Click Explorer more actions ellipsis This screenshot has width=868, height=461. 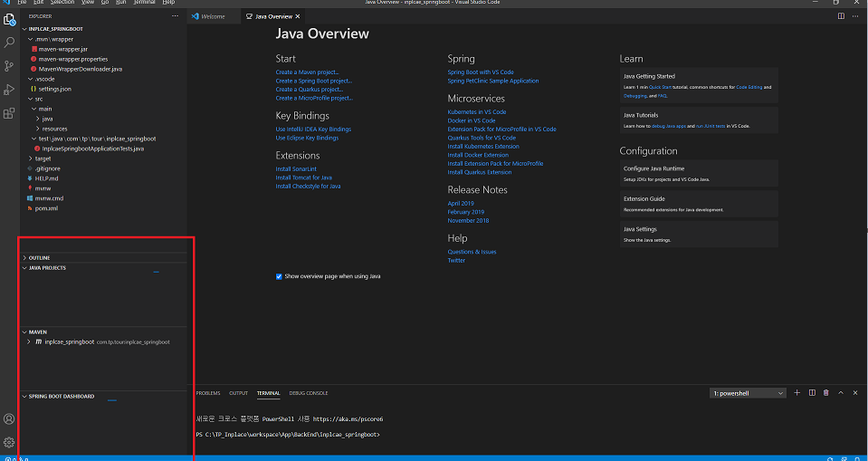[176, 16]
